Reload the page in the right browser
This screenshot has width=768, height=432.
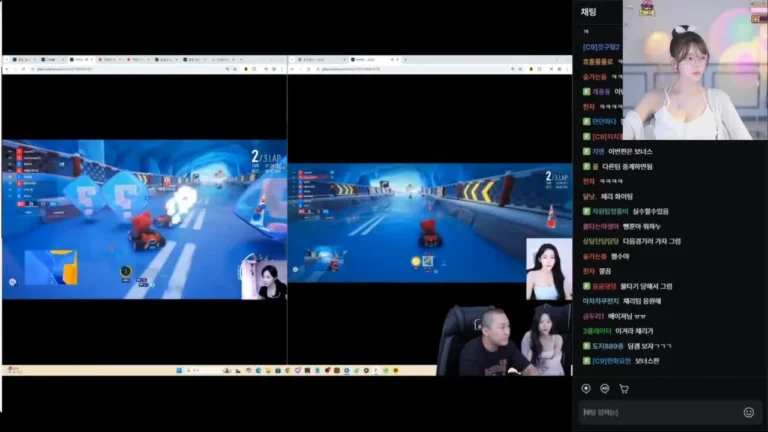click(x=309, y=69)
